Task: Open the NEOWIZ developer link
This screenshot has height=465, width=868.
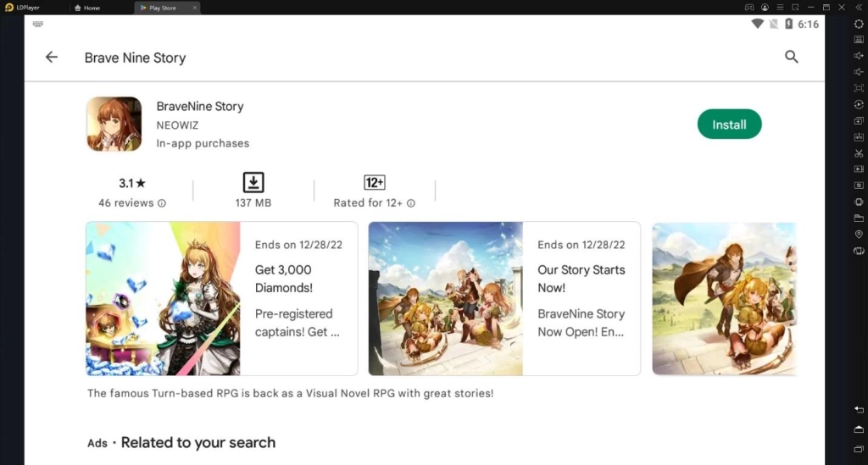Action: click(177, 125)
